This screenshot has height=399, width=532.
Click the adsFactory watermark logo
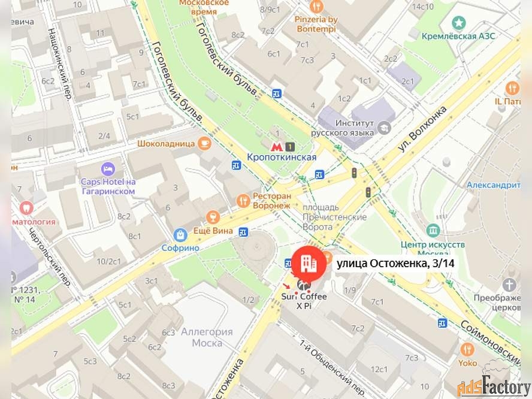(493, 386)
